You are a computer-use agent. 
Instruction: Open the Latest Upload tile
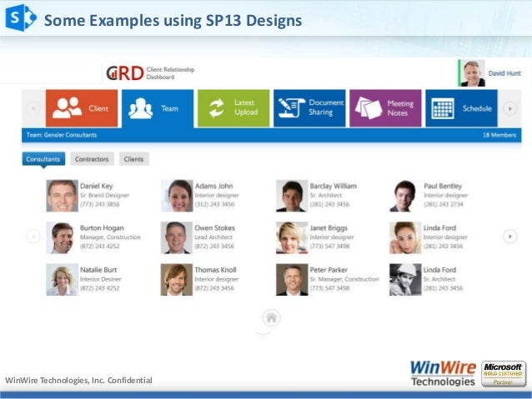233,108
